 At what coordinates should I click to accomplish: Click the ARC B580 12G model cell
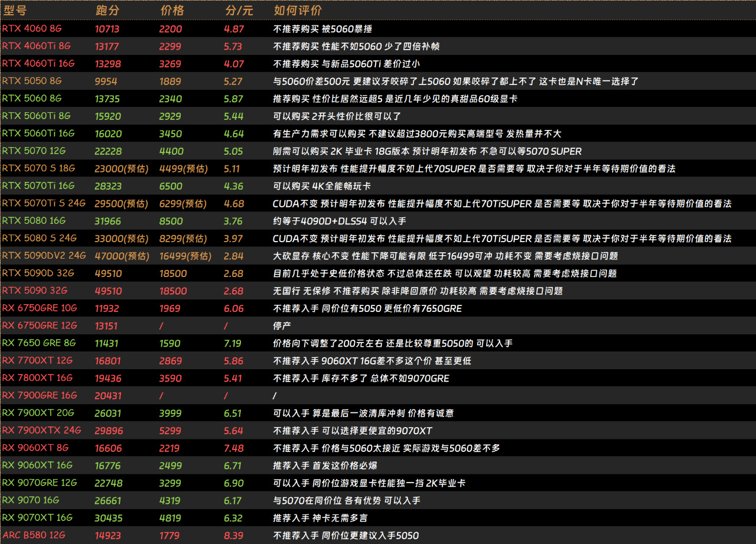34,536
